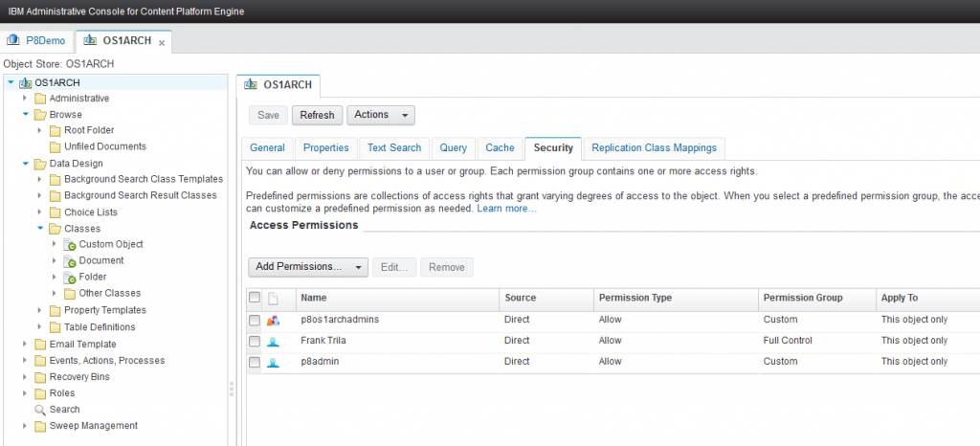The image size is (980, 446).
Task: Click the Email Template folder icon
Action: [x=40, y=345]
